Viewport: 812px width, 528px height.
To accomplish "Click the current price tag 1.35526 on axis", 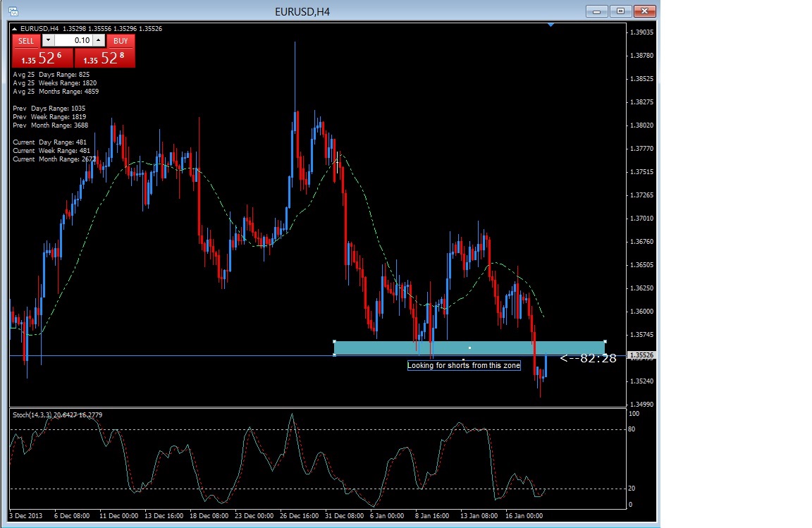I will tap(643, 355).
